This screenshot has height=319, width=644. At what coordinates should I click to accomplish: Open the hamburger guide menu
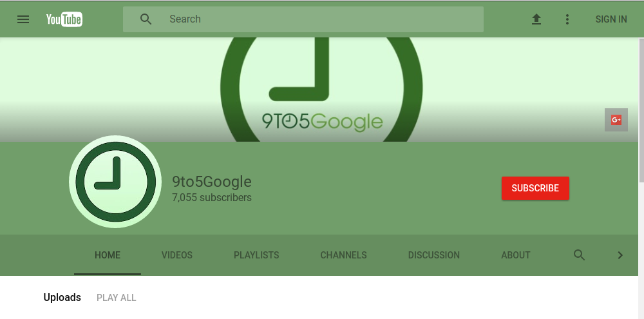click(x=23, y=19)
